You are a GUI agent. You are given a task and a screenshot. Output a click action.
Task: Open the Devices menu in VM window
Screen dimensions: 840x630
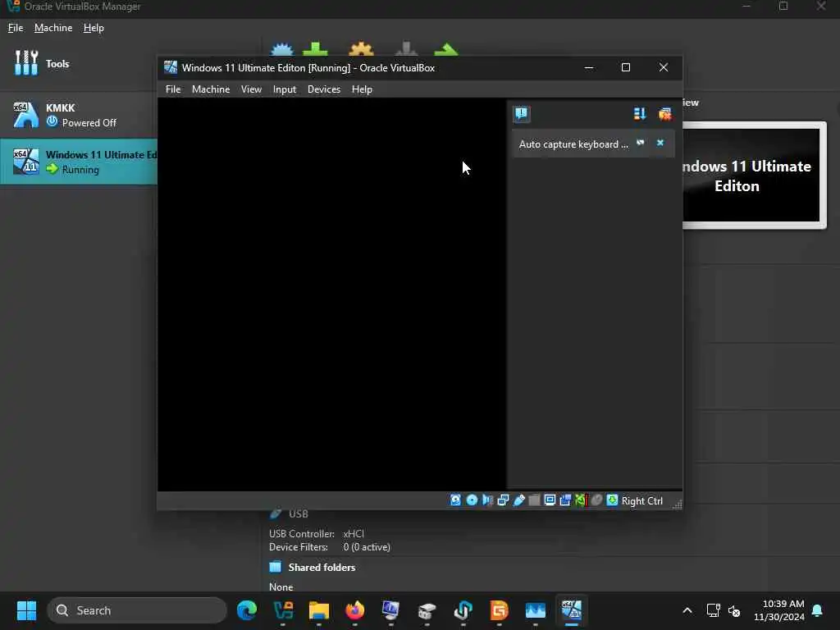[x=323, y=89]
